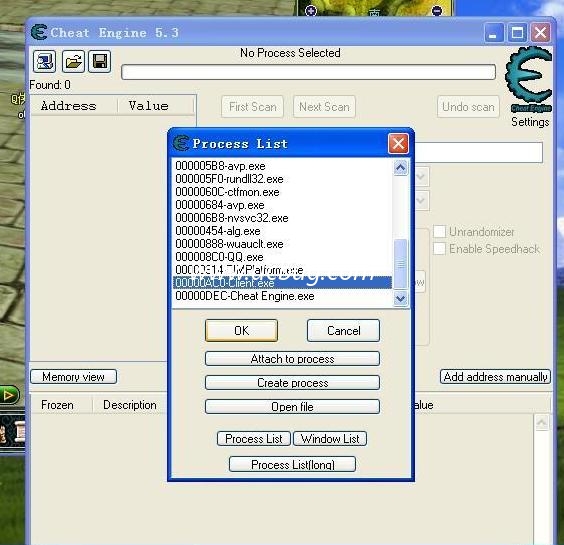Click scroll up arrow in process list
The height and width of the screenshot is (545, 564).
[401, 168]
